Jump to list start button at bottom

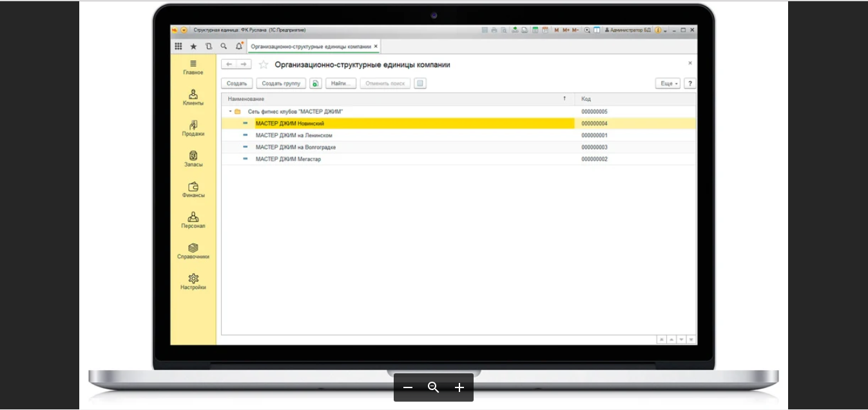click(661, 339)
